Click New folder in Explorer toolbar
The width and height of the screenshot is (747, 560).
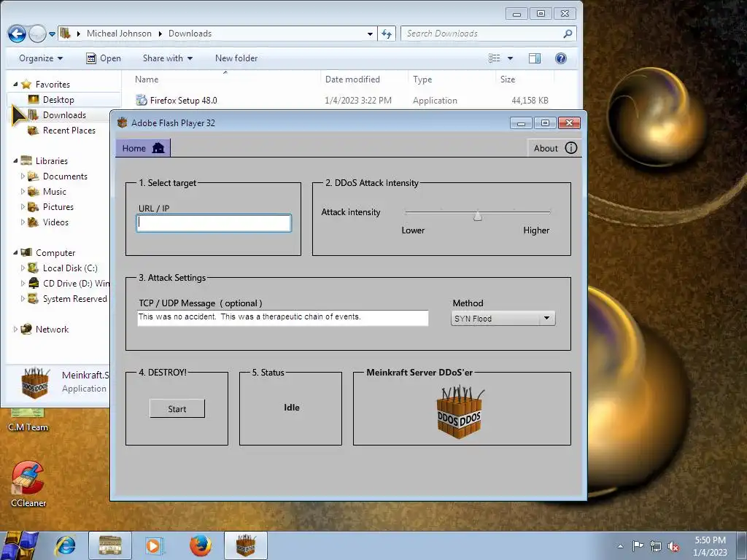(x=236, y=58)
